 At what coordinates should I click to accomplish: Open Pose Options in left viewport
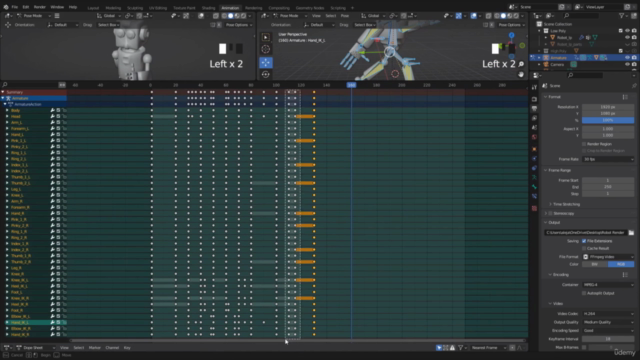click(x=238, y=25)
